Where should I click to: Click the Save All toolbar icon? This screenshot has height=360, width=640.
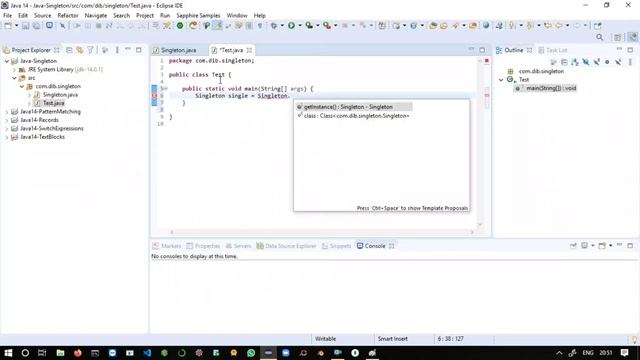pos(36,26)
